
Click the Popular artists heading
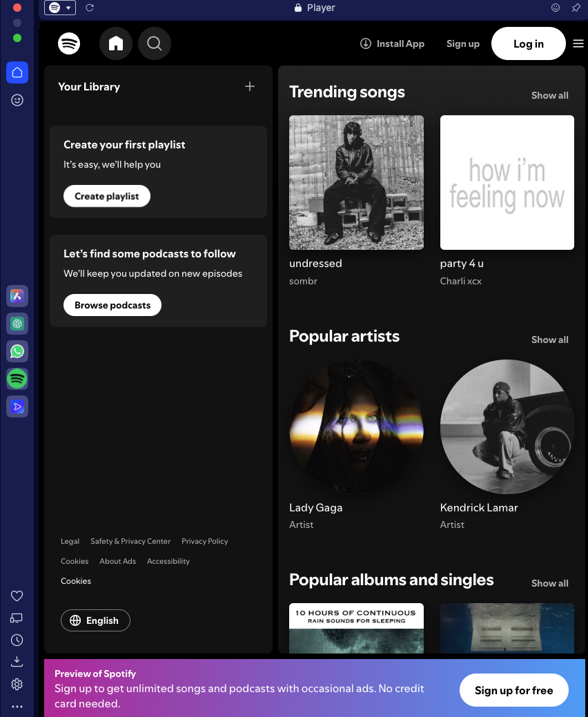(x=344, y=336)
